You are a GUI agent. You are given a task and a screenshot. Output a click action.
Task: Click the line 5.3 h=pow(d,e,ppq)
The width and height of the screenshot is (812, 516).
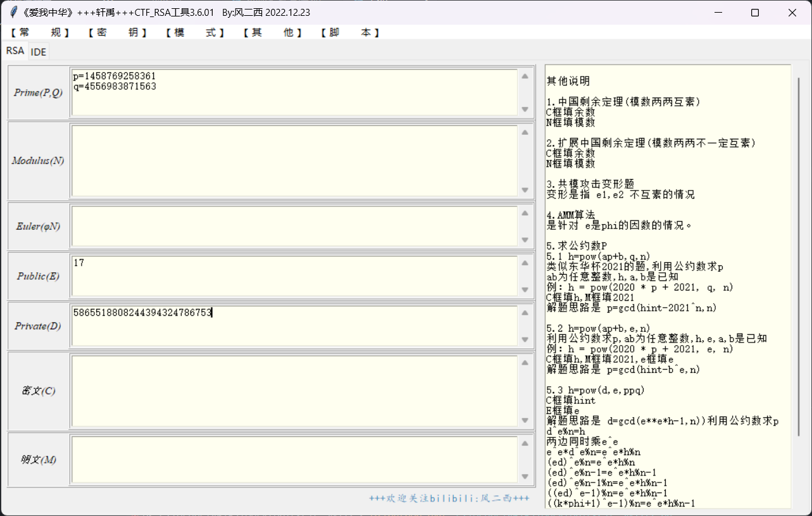point(596,390)
